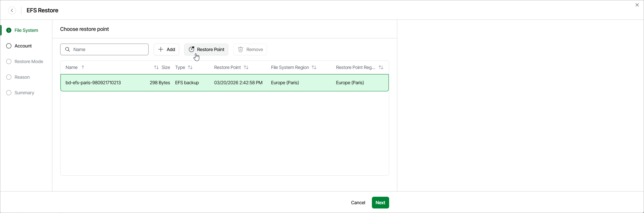Click the search magnifier icon

(x=68, y=49)
